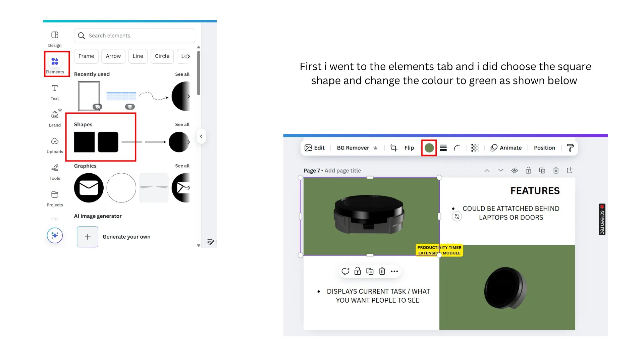The width and height of the screenshot is (644, 362).
Task: Open the Projects sidebar tab
Action: tap(55, 199)
